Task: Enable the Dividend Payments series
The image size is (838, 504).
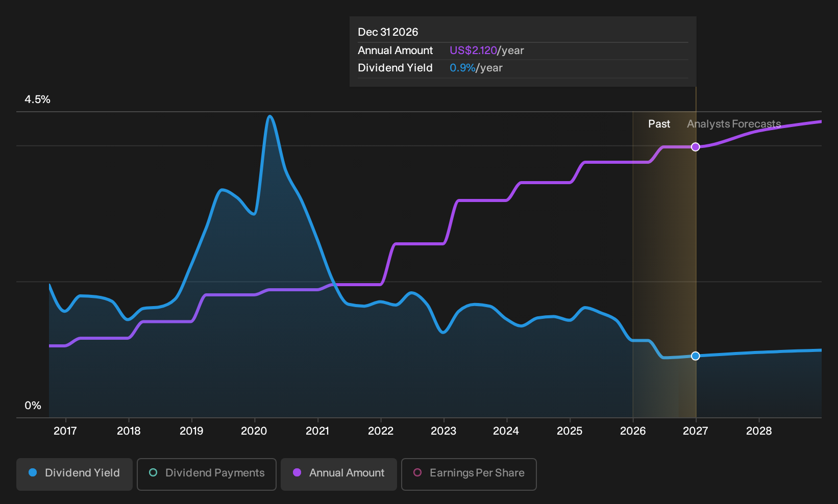Action: pos(207,474)
